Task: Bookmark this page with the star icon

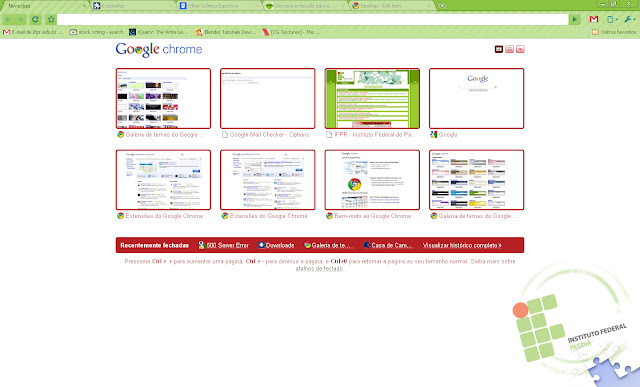Action: 51,19
